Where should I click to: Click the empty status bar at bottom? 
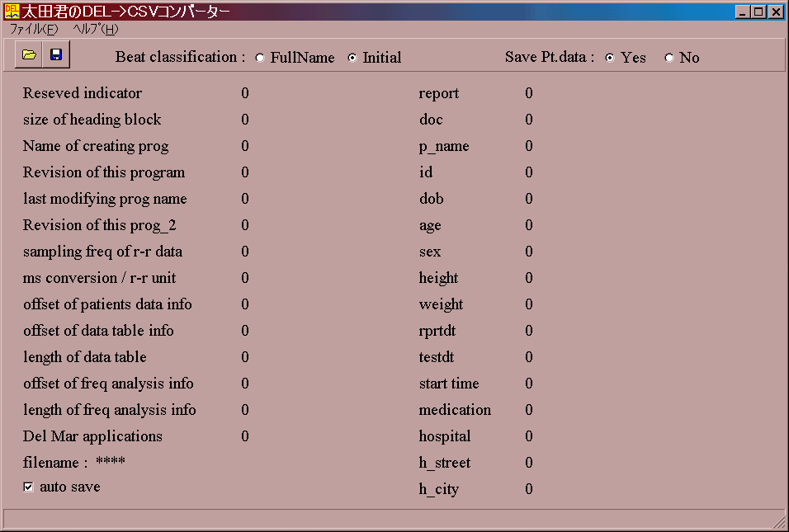tap(388, 520)
